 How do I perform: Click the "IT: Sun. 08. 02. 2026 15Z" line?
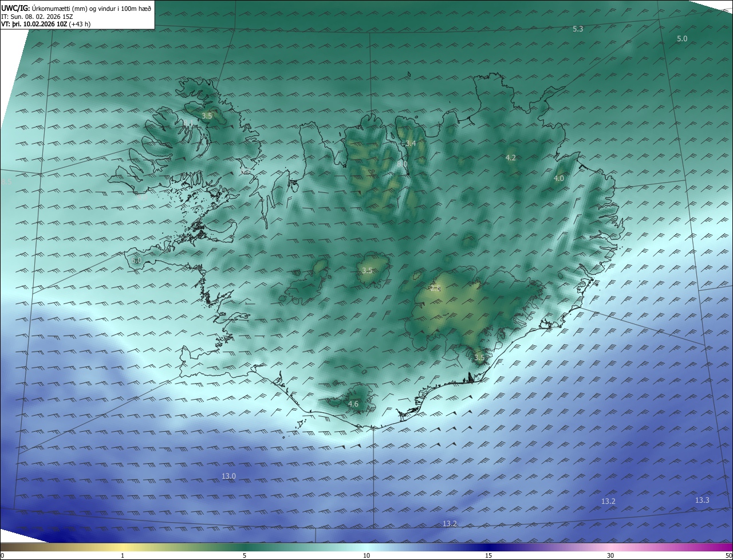point(37,17)
